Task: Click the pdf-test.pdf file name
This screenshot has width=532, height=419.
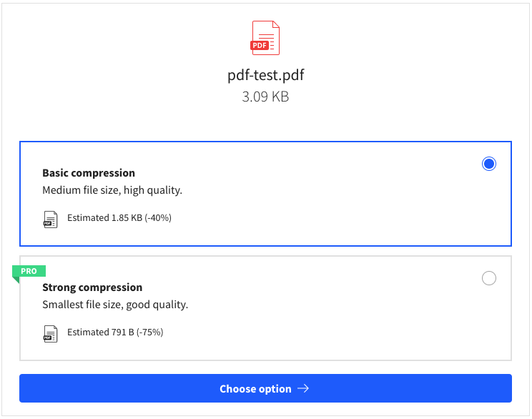Action: (266, 75)
